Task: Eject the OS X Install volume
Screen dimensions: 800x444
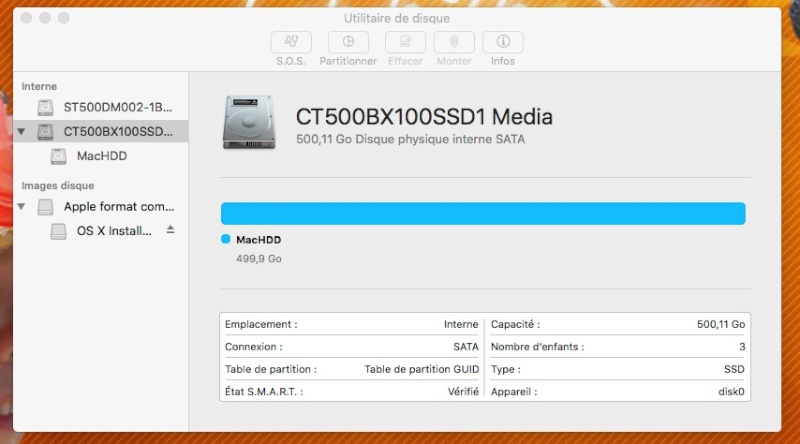Action: [170, 230]
